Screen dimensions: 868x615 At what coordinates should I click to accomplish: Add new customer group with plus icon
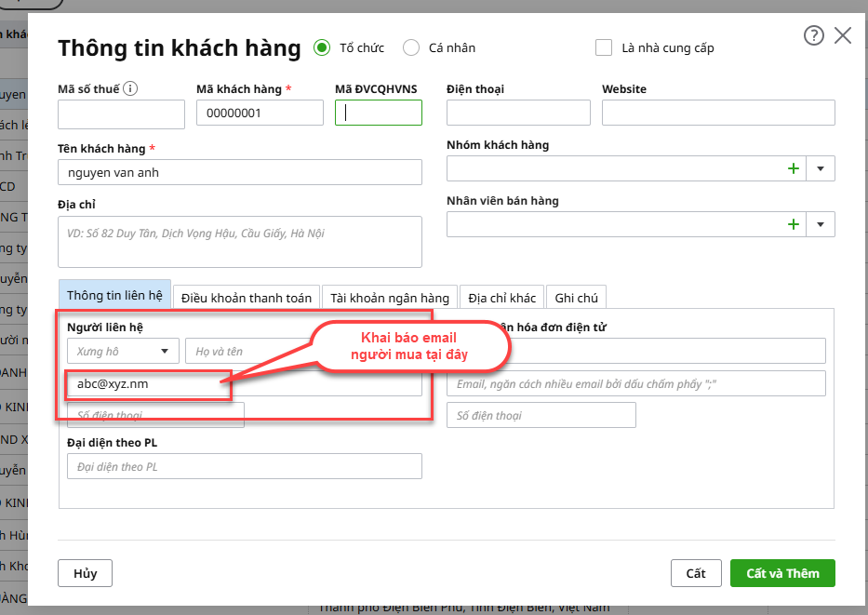[794, 169]
